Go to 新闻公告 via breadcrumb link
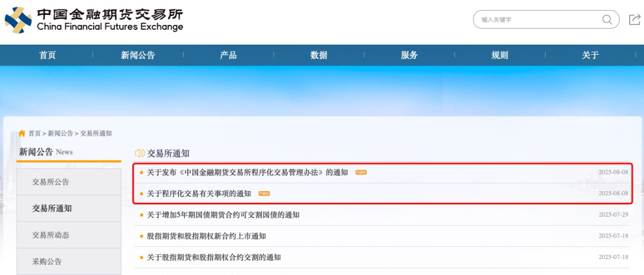The height and width of the screenshot is (275, 644). coord(60,133)
